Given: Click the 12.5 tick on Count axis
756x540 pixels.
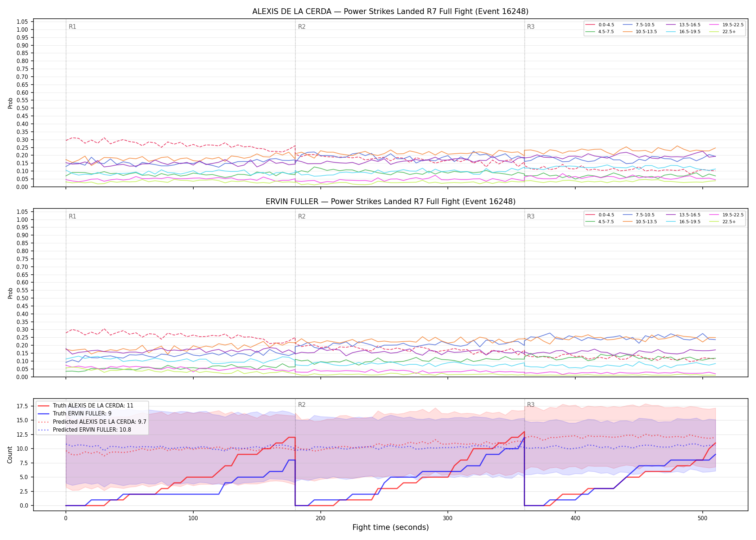Looking at the screenshot, I should pos(23,435).
